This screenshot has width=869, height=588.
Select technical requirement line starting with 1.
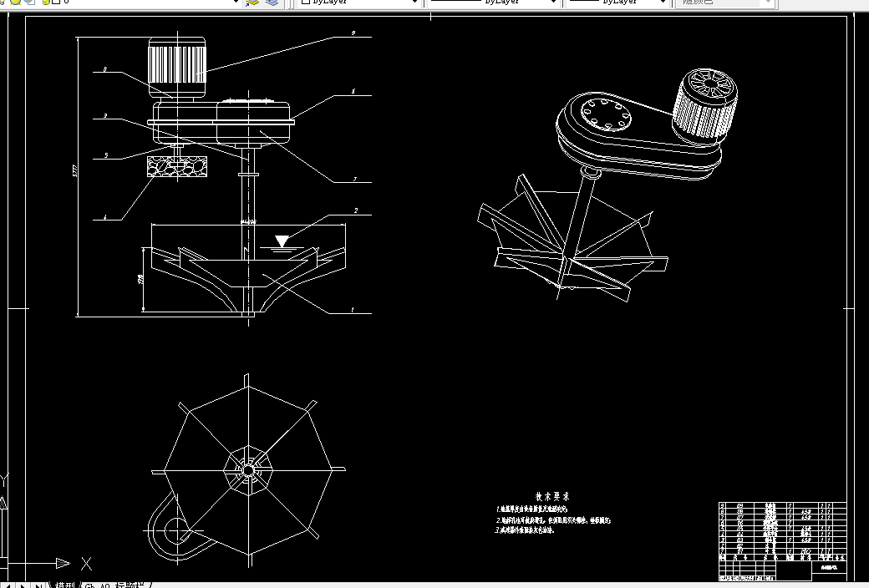click(532, 509)
